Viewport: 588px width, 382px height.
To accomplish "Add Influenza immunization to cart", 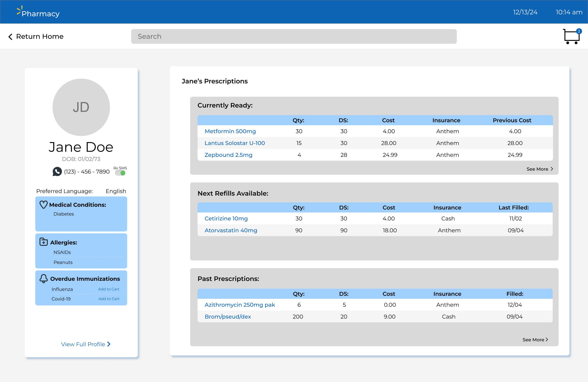I will (109, 289).
